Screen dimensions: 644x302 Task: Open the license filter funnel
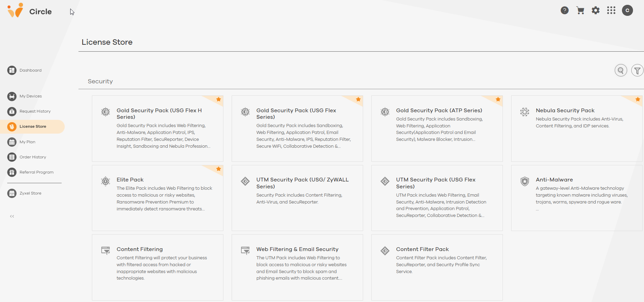[x=637, y=71]
